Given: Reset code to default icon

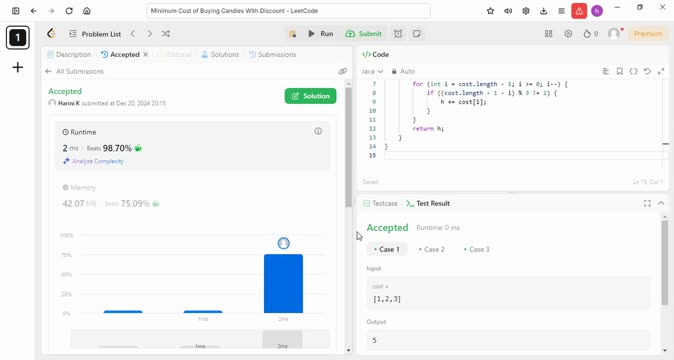Looking at the screenshot, I should click(647, 71).
